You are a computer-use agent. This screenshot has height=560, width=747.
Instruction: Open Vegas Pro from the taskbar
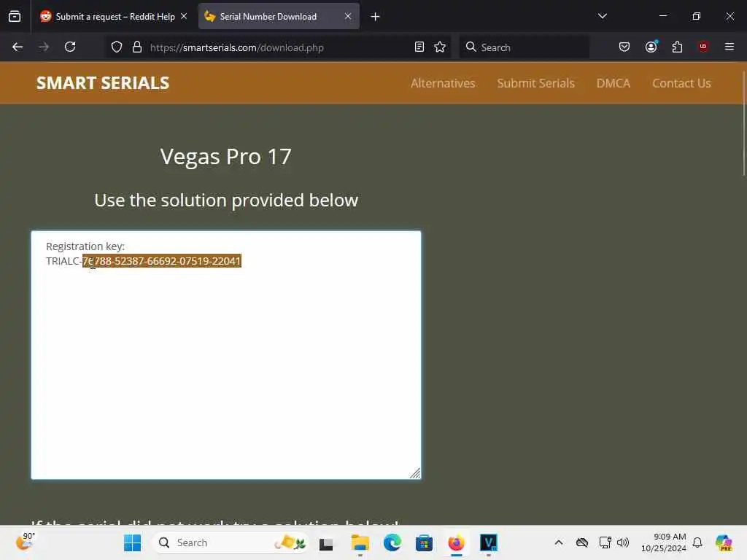[488, 542]
